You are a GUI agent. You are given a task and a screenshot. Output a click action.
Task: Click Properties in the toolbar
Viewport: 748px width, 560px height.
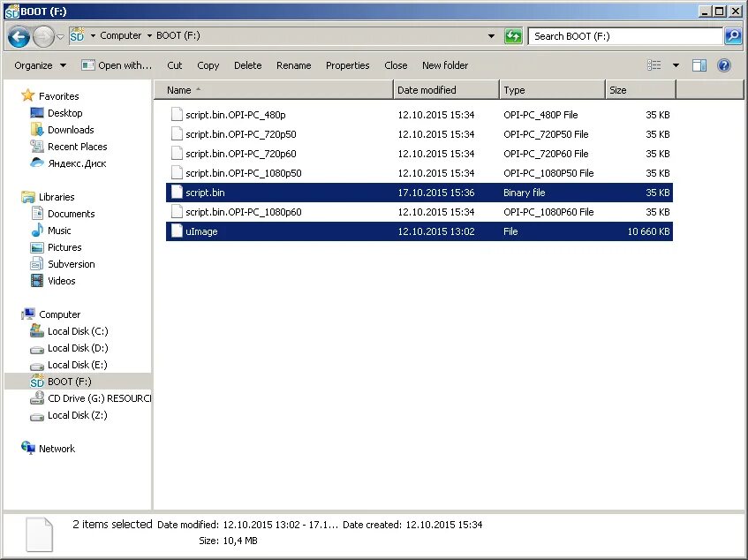(x=347, y=65)
